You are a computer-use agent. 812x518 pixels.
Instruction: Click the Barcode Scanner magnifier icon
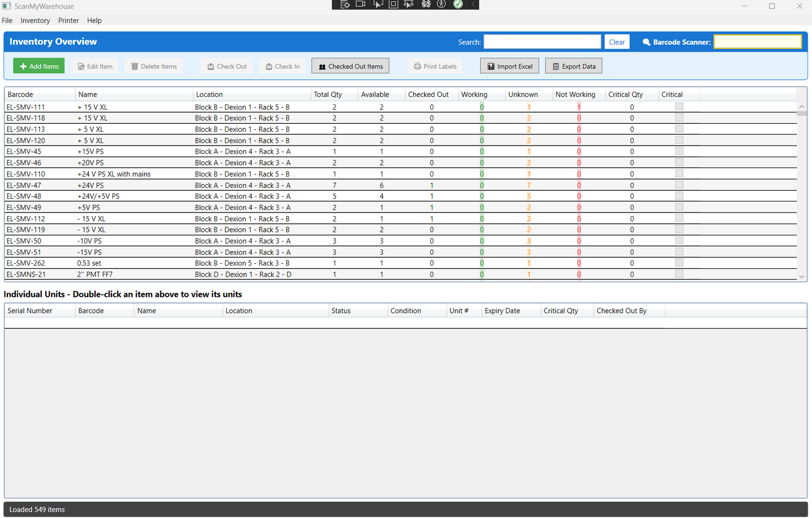click(646, 42)
